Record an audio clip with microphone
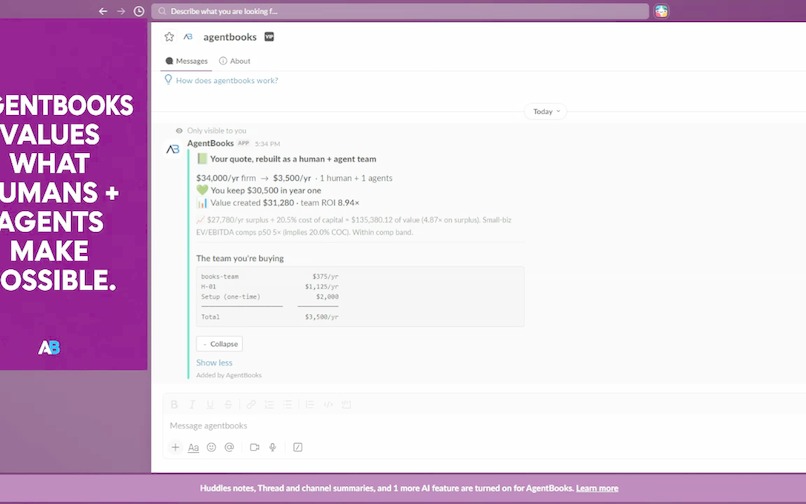 (x=272, y=447)
